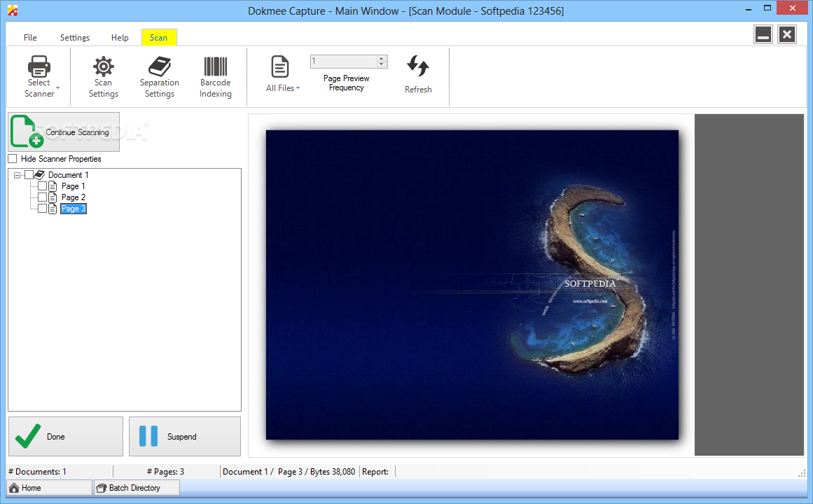The height and width of the screenshot is (504, 813).
Task: Click the Refresh arrows icon
Action: 418,66
